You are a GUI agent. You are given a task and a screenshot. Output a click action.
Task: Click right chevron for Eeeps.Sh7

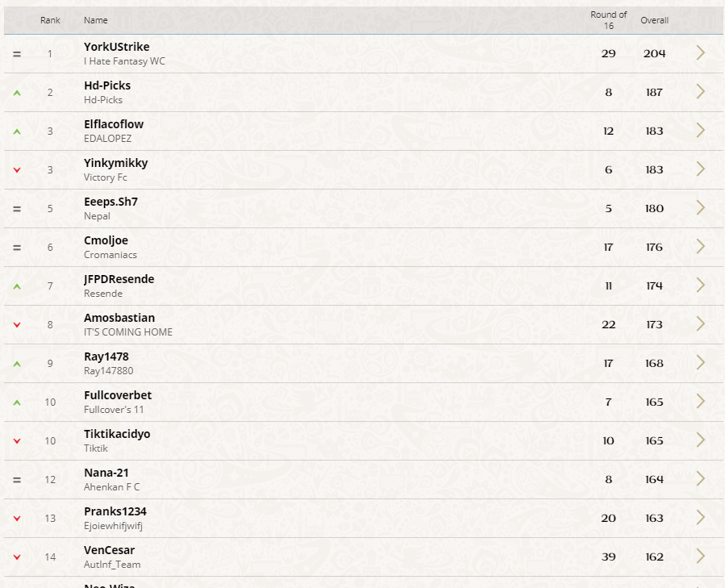click(701, 208)
